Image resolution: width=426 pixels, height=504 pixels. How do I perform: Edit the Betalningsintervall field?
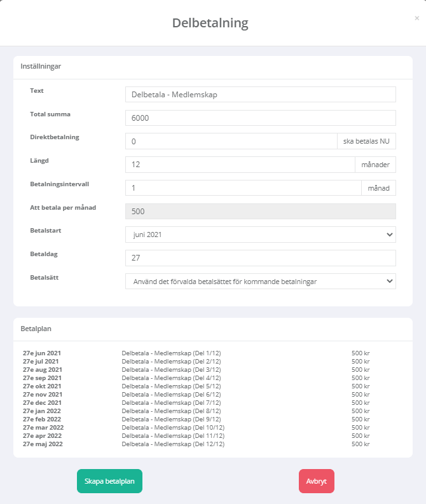click(242, 188)
